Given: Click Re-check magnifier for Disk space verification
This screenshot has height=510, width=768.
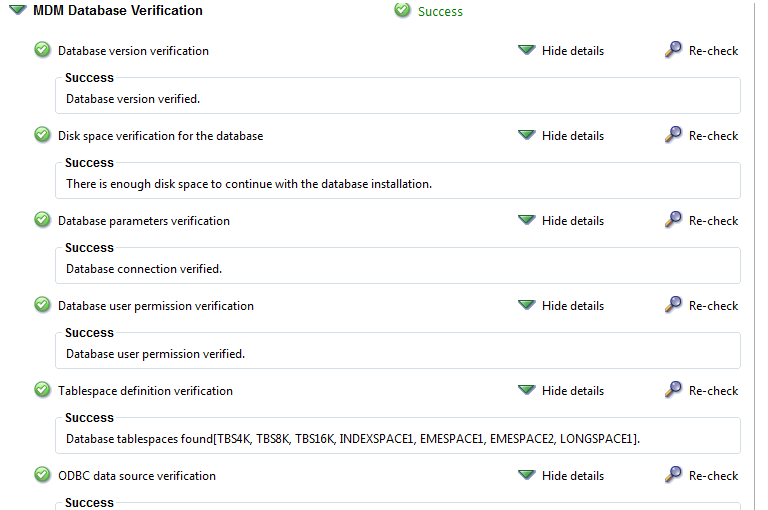Looking at the screenshot, I should tap(673, 135).
